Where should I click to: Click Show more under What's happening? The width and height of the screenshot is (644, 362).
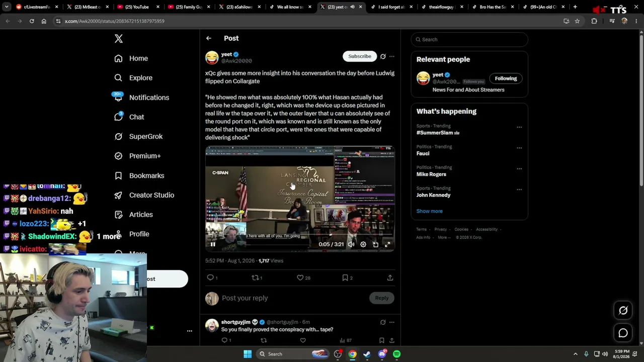[x=429, y=211]
